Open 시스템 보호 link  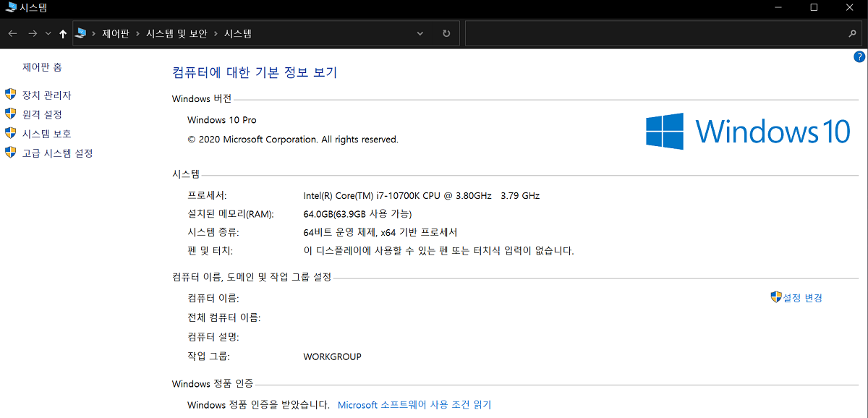[47, 134]
